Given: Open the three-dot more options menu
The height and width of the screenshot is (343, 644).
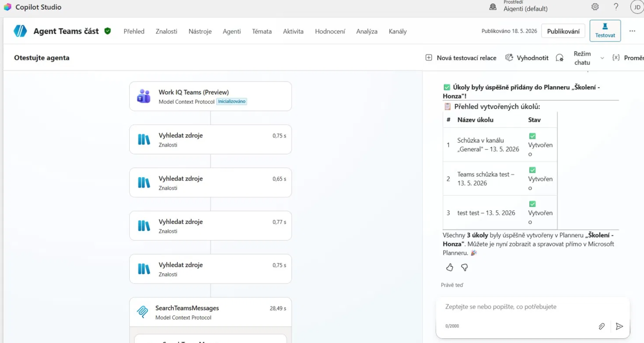Looking at the screenshot, I should [632, 31].
